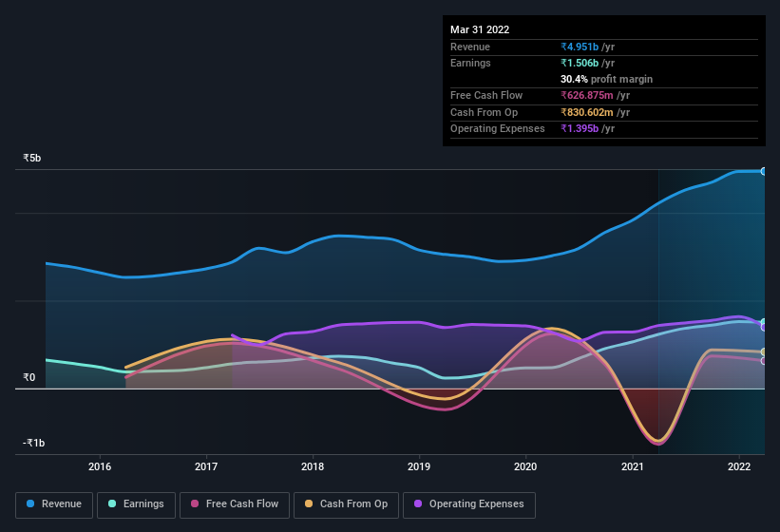This screenshot has height=532, width=780.
Task: Click the 2022 x-axis label
Action: click(x=739, y=466)
